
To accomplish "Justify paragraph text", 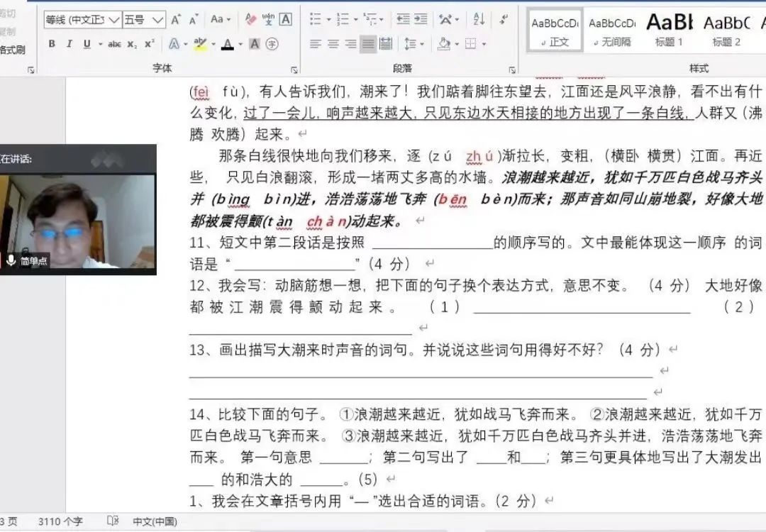I will pos(368,44).
